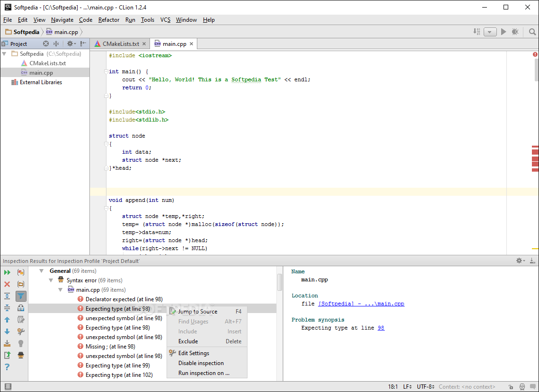Toggle group by severity icon
The height and width of the screenshot is (392, 539).
pos(21,272)
